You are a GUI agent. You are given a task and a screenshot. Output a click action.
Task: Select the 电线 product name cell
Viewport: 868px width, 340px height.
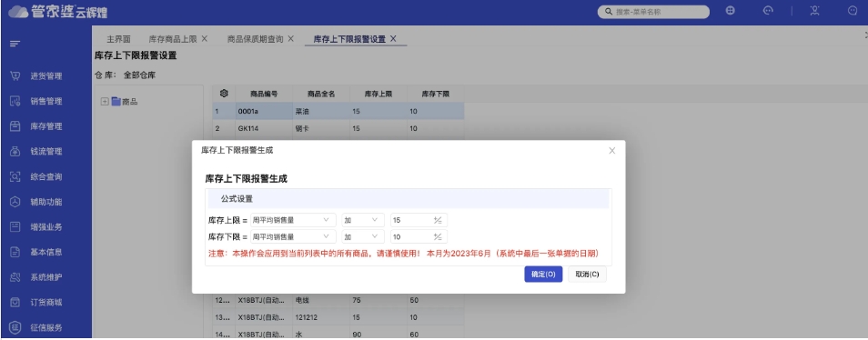coord(321,300)
